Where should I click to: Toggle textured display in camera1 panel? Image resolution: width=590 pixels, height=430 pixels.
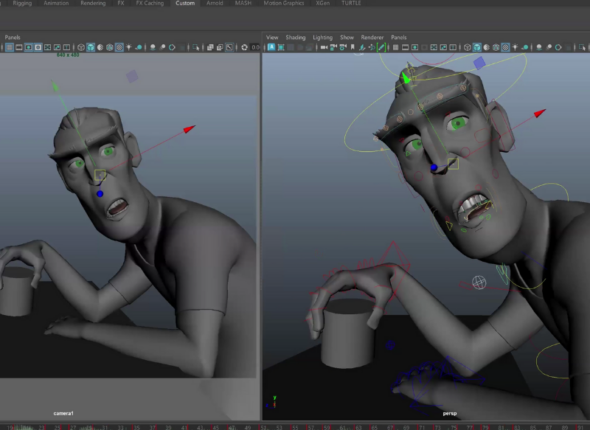119,47
